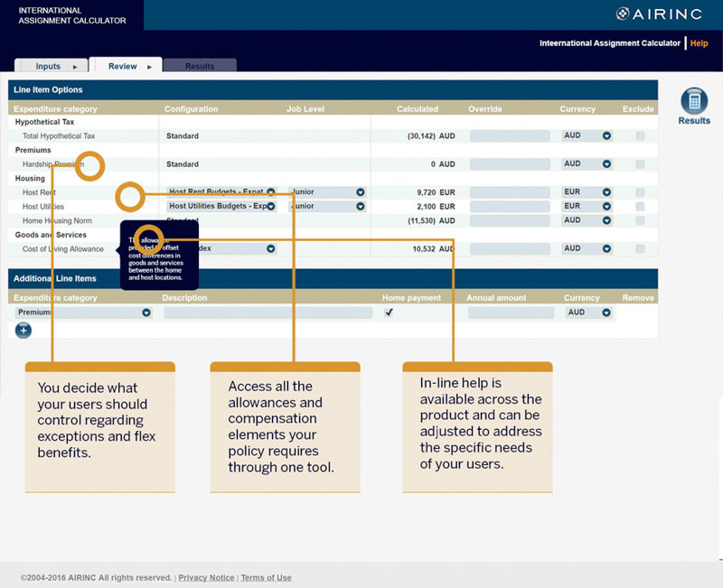The height and width of the screenshot is (588, 723).
Task: Click the additional line item Description field
Action: [x=268, y=313]
